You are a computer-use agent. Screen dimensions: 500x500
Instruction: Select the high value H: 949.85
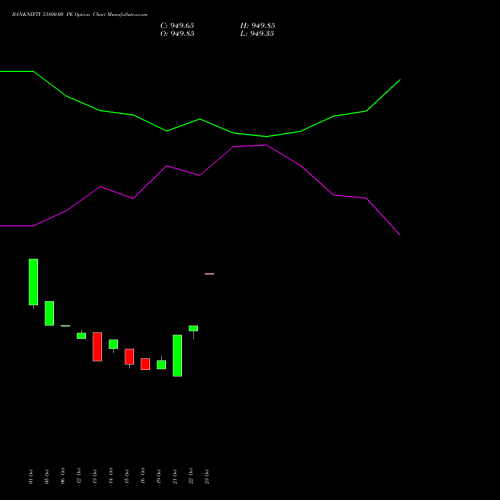coord(257,26)
